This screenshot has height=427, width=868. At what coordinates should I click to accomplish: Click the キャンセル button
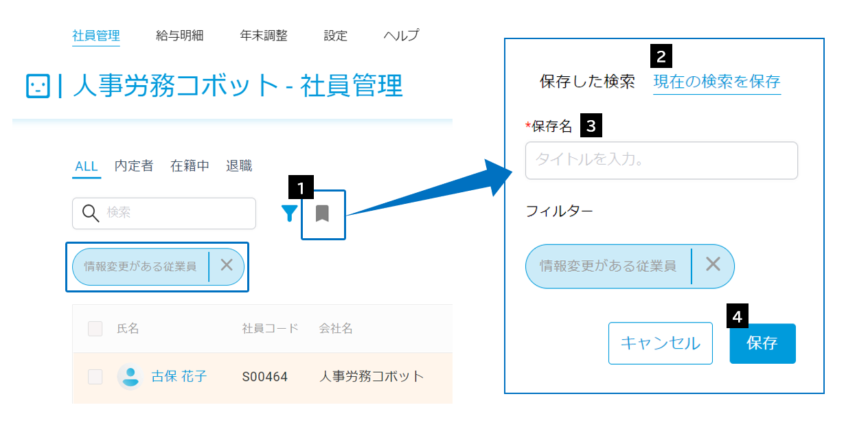point(661,343)
